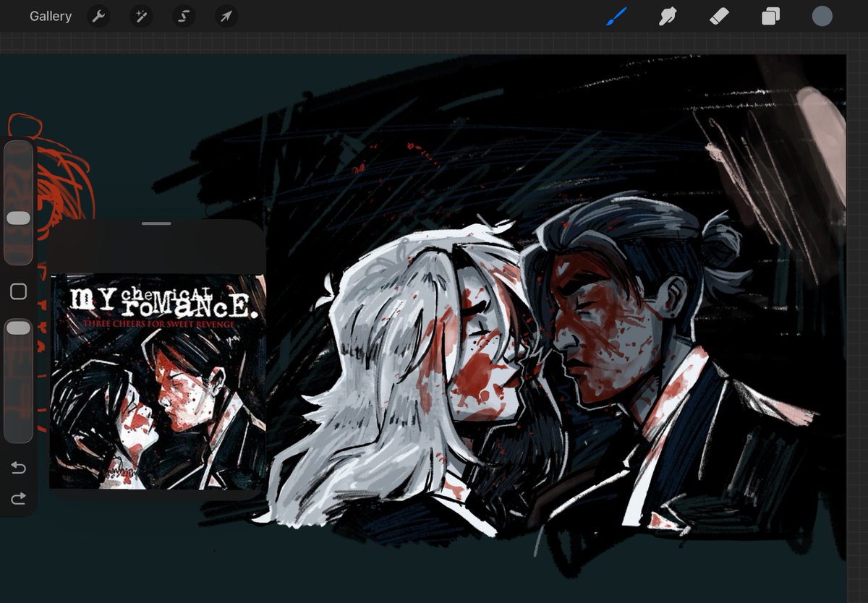
Task: Select the Smudge tool
Action: tap(667, 16)
